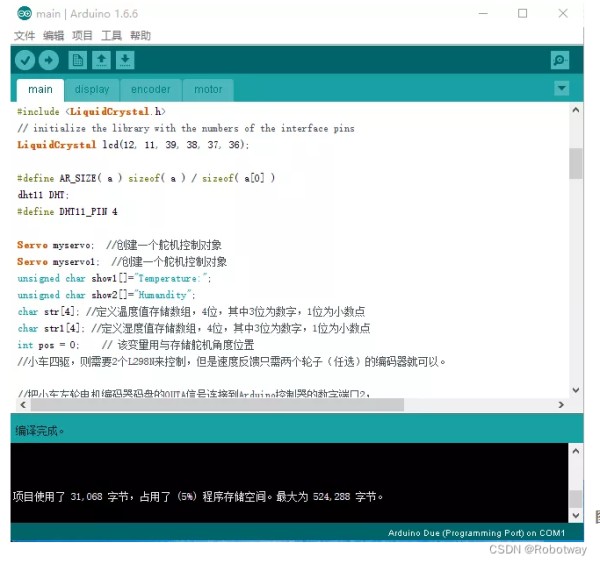
Task: Click editor vertical scrollbar down arrow
Action: coord(576,390)
